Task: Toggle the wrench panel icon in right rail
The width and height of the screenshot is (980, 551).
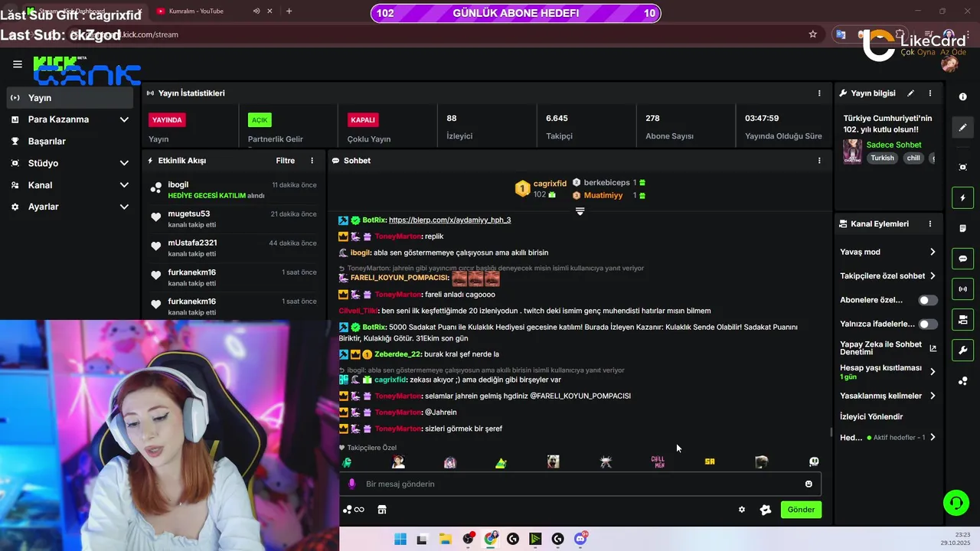Action: (963, 350)
